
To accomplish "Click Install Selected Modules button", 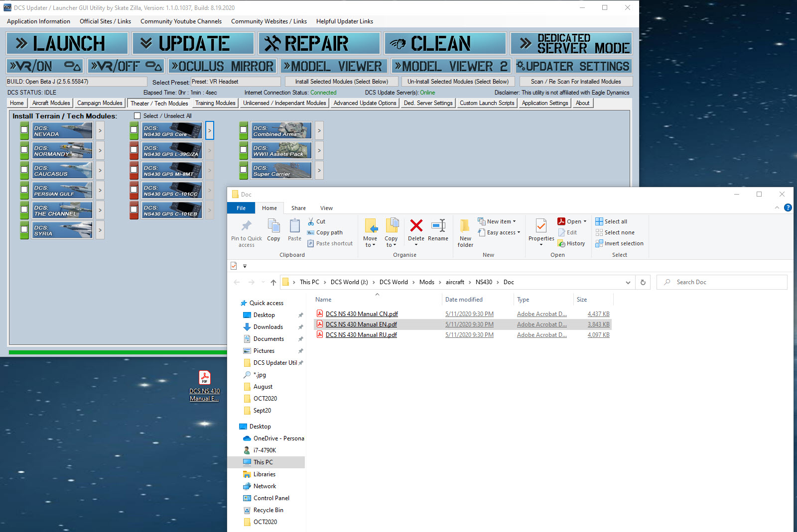I will coord(342,82).
